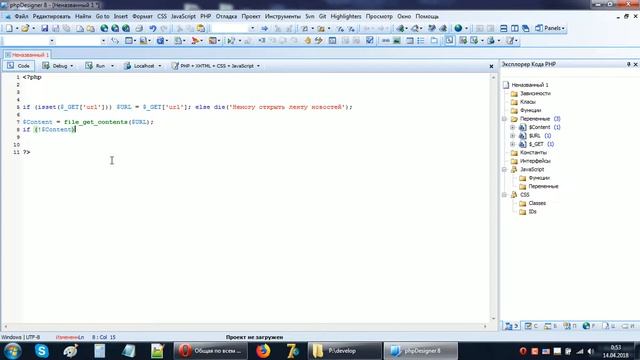Select IDs folder under CSS
Viewport: 640px width, 360px height.
[528, 212]
